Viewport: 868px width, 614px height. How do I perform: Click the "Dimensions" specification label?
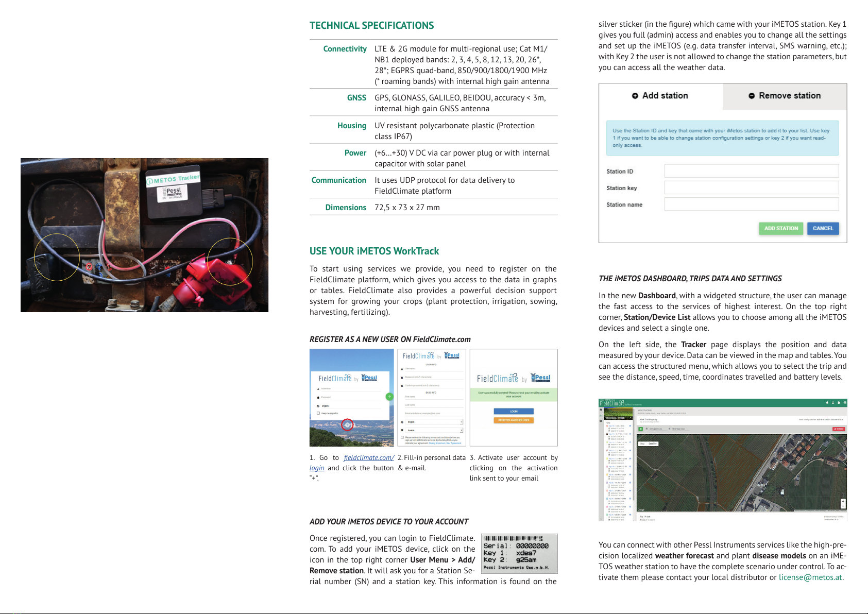click(x=346, y=207)
